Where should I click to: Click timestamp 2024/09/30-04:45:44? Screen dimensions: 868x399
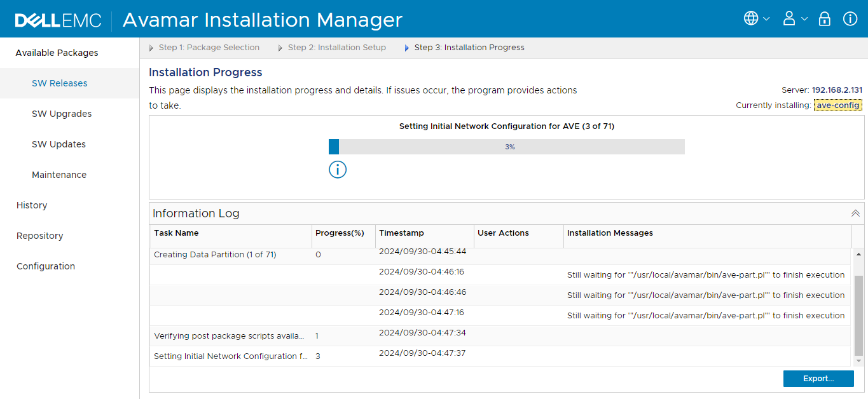point(423,252)
